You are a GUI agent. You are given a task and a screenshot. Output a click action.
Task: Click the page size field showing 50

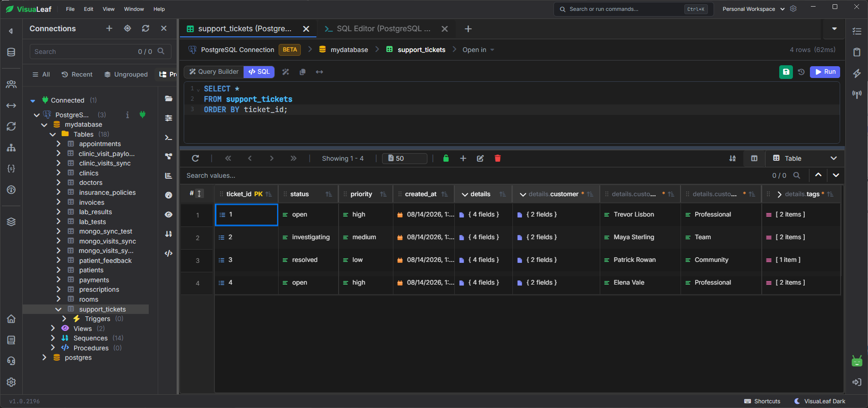pos(405,158)
